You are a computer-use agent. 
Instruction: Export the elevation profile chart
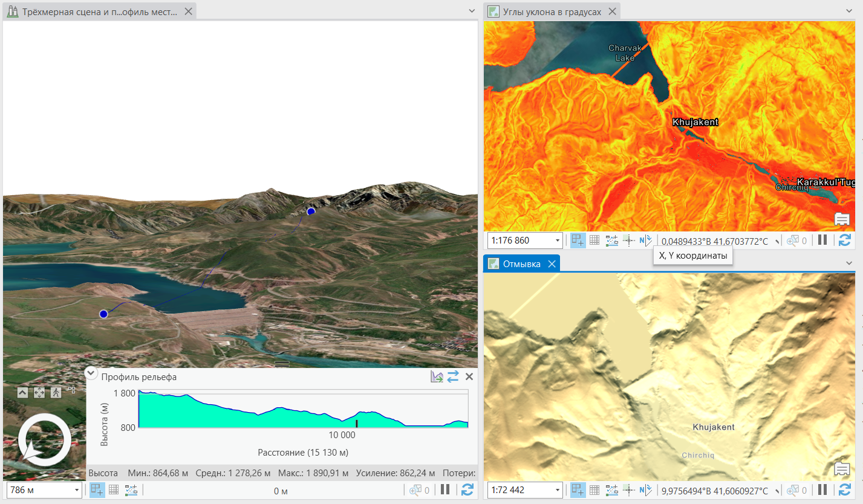pos(437,377)
